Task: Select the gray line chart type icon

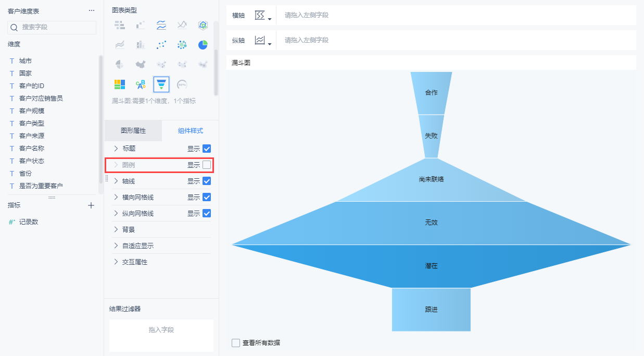Action: [182, 25]
